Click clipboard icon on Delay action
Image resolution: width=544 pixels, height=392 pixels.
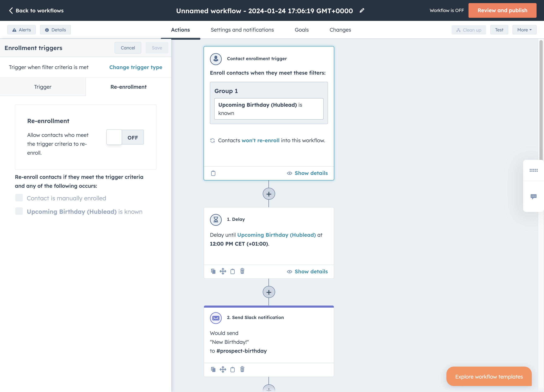pos(232,271)
